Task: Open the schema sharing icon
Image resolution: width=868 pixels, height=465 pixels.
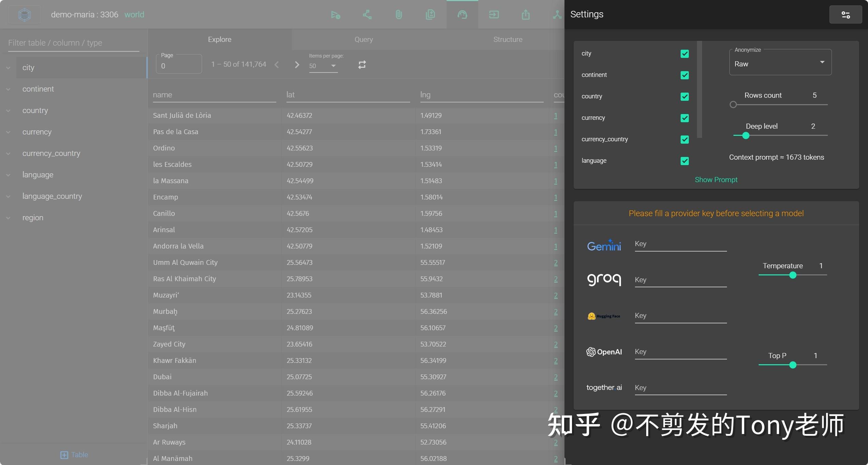Action: [367, 14]
